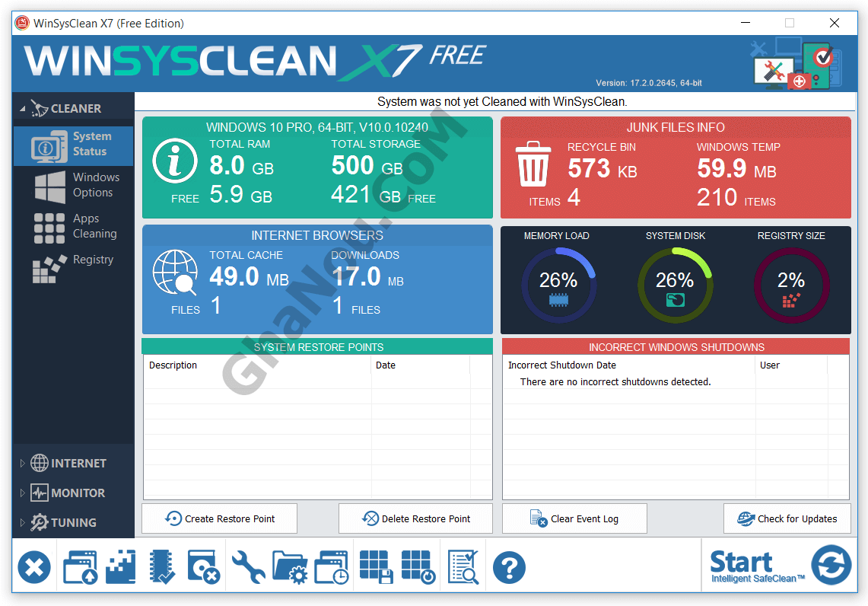868x606 pixels.
Task: Open the uninstall software disc-with-X tool
Action: (204, 567)
